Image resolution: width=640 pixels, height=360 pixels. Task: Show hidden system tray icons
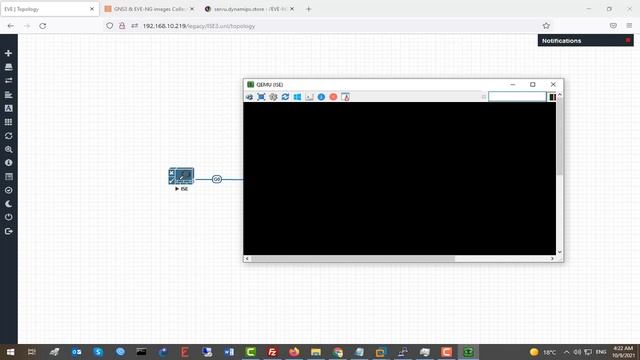coord(567,352)
